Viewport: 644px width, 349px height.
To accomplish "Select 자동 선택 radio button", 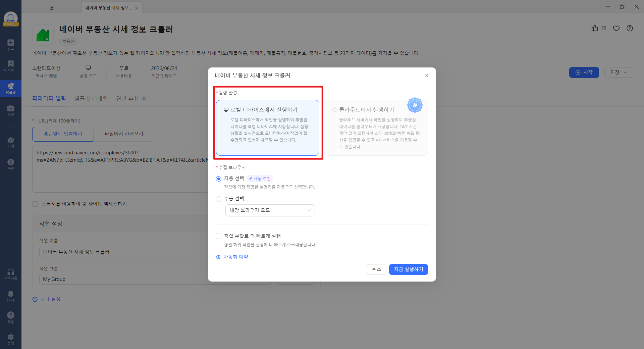I will pos(219,179).
